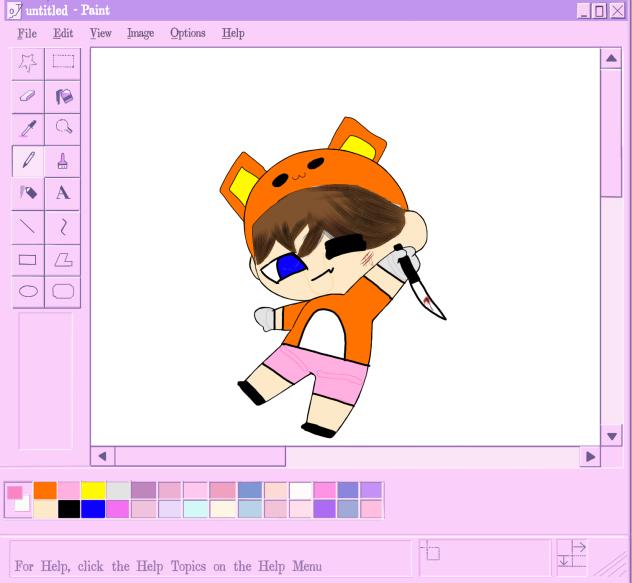This screenshot has height=583, width=632.
Task: Click the vertical scrollbar down arrow
Action: 611,436
